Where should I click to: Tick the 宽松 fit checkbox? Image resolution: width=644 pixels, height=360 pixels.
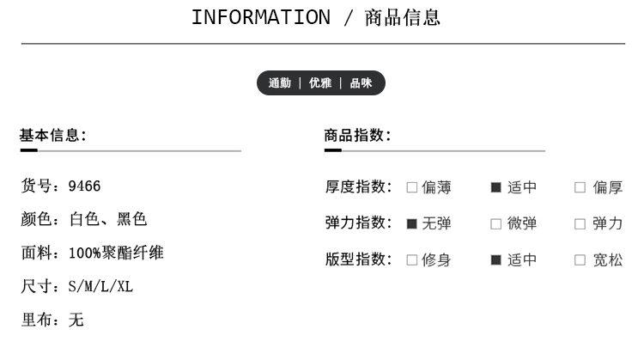[580, 259]
